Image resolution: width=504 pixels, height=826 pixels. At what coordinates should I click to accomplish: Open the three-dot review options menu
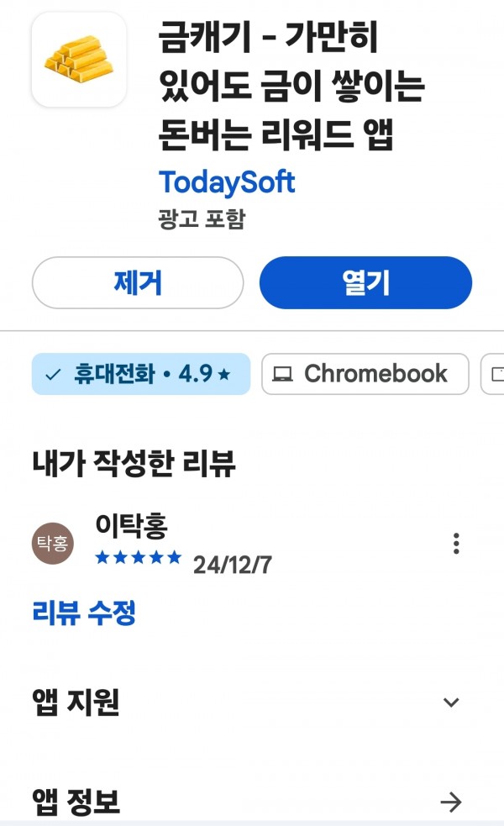pos(456,543)
